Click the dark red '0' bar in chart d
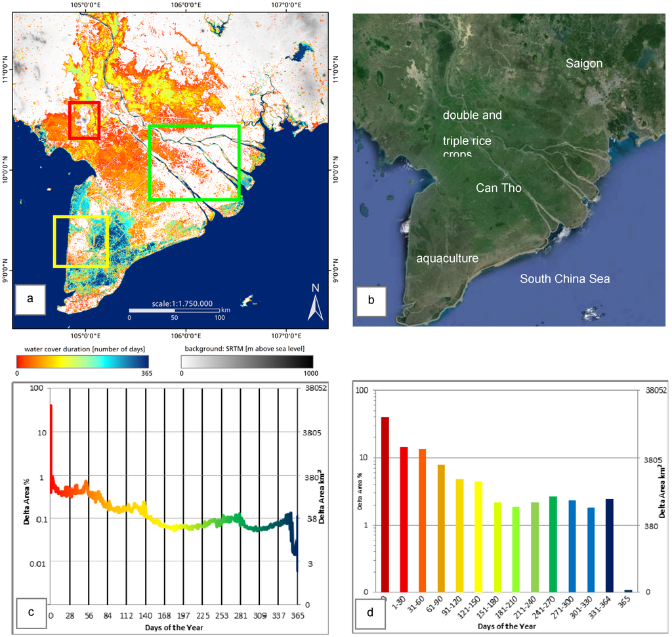The width and height of the screenshot is (672, 637). pyautogui.click(x=385, y=504)
